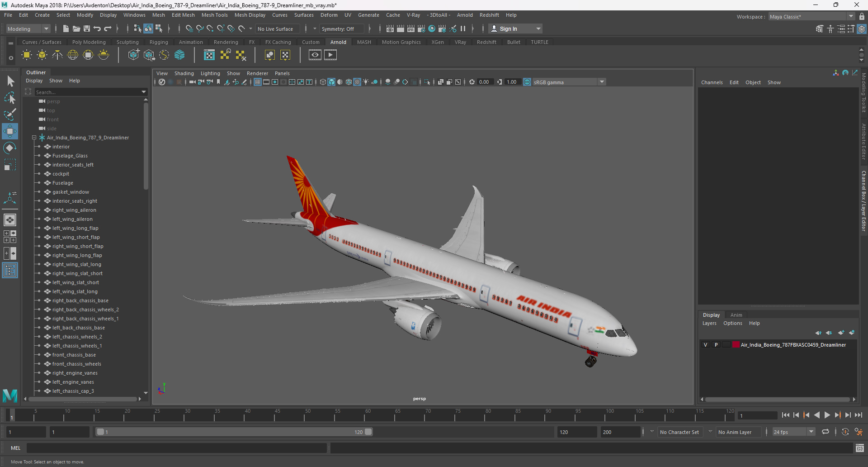
Task: Click the Redo arrow icon
Action: click(108, 29)
